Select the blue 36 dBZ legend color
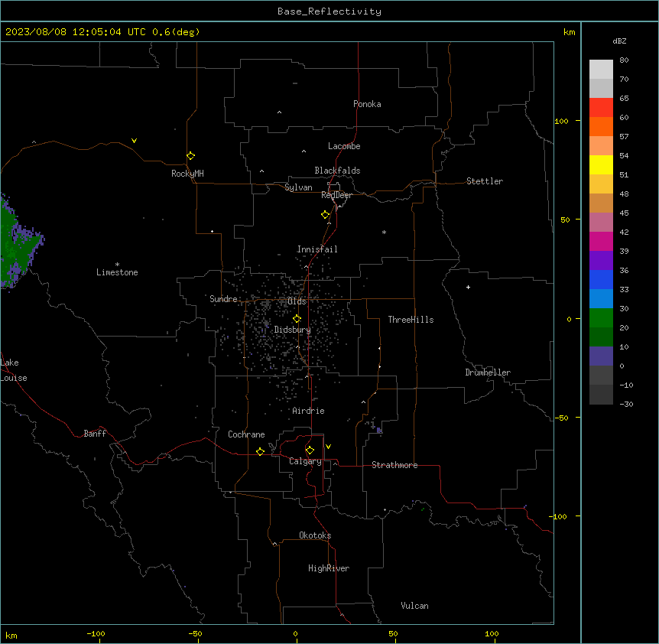This screenshot has height=644, width=659. (601, 279)
